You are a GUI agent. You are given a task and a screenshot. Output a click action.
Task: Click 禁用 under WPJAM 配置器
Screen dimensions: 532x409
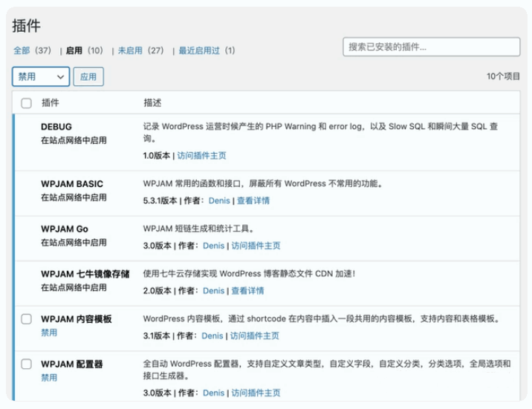(49, 378)
